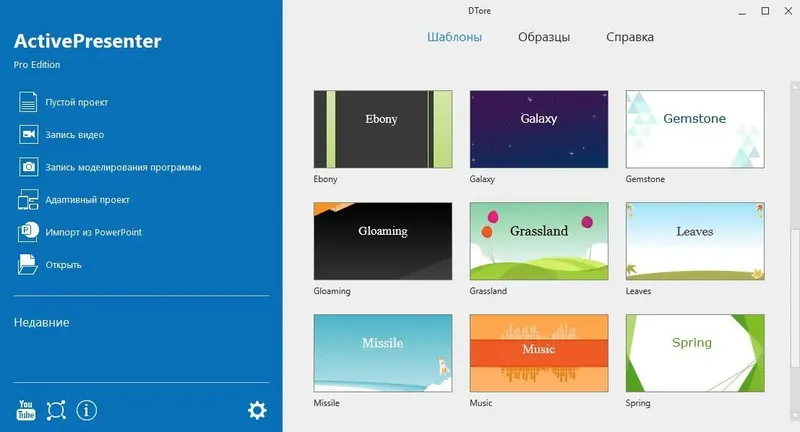Pick the Galaxy template thumbnail

click(539, 129)
